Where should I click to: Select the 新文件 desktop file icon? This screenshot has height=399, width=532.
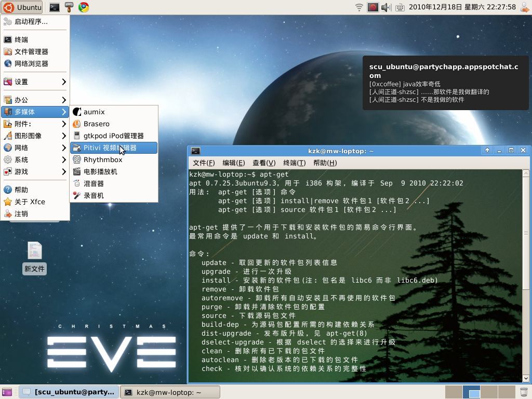pos(35,258)
